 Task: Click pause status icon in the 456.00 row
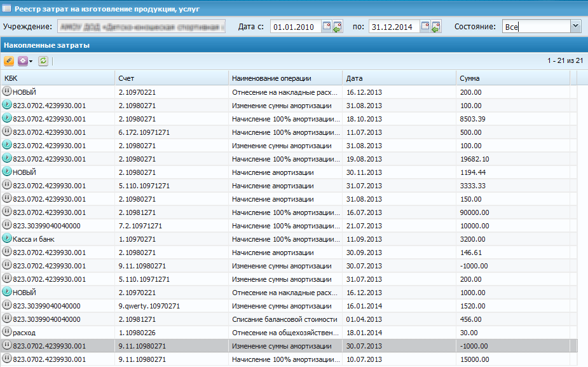click(x=7, y=318)
